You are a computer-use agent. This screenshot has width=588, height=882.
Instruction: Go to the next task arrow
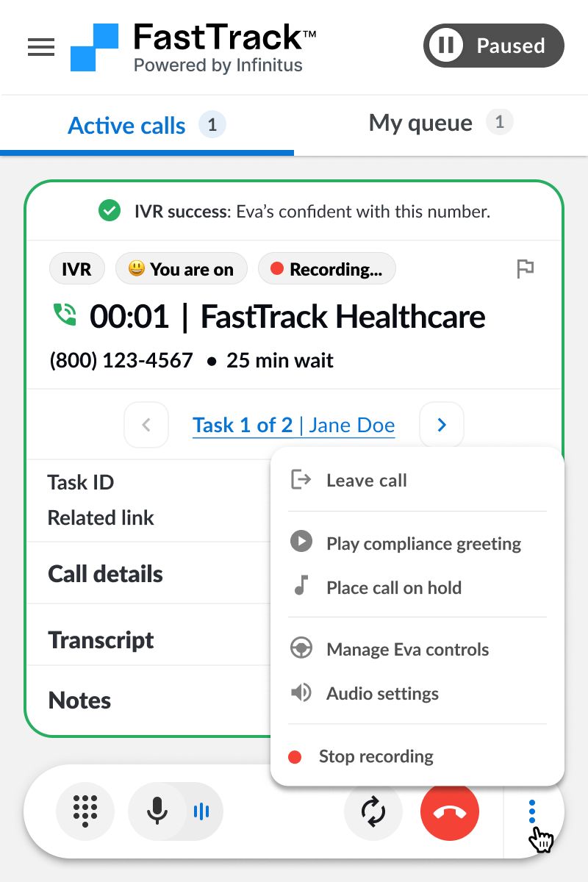click(x=442, y=425)
